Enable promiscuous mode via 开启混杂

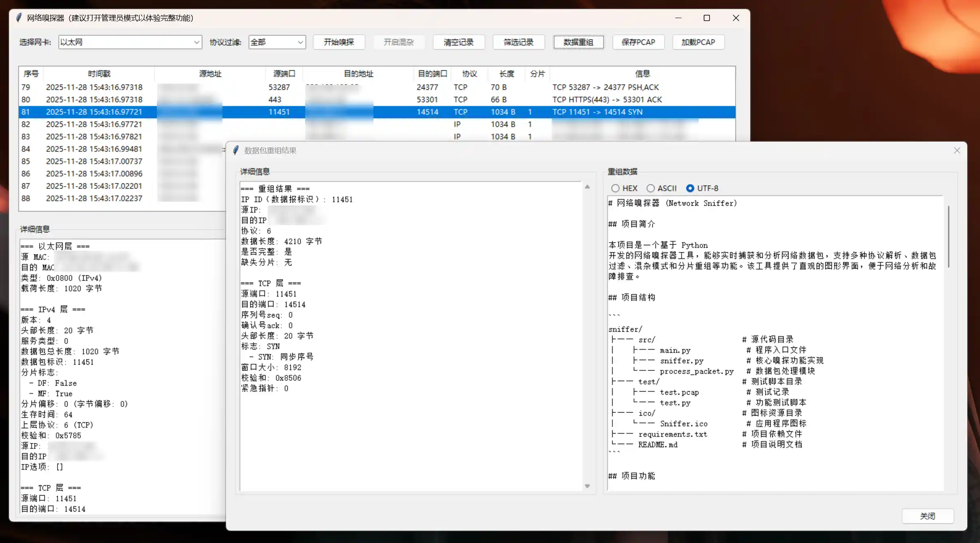(399, 42)
